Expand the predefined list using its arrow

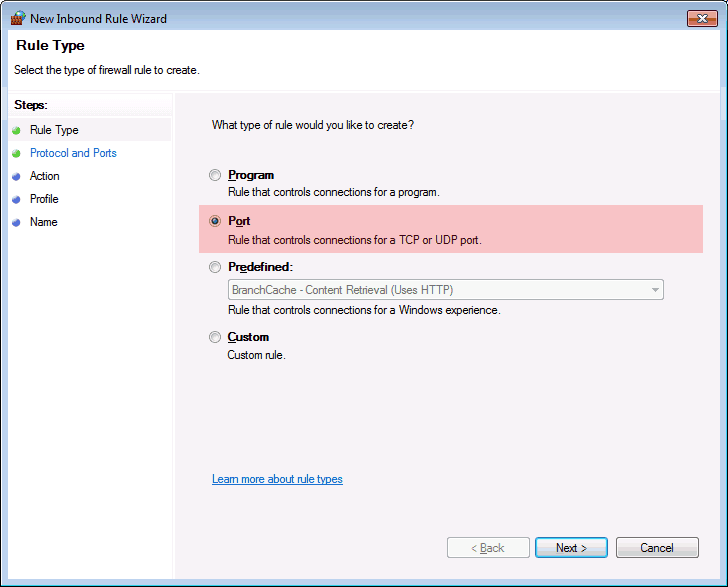coord(655,290)
